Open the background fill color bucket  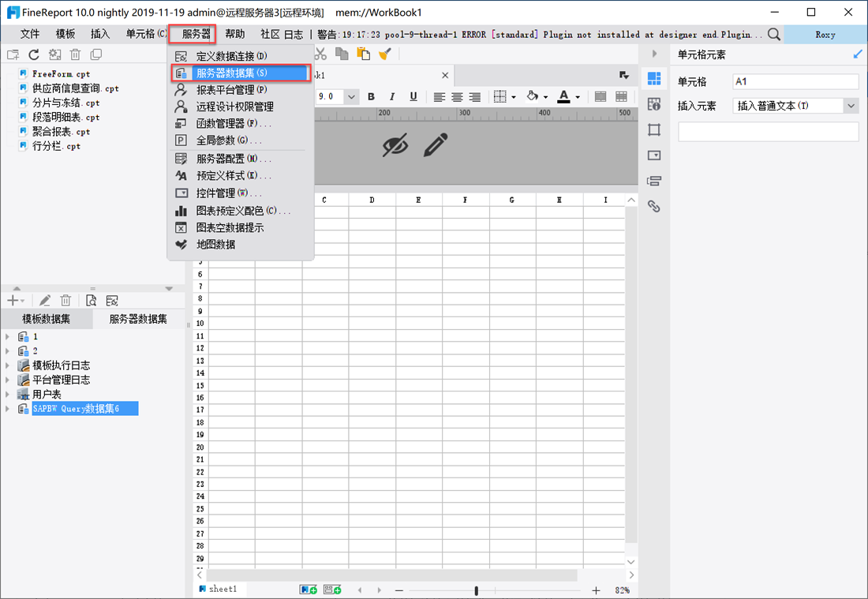(532, 96)
